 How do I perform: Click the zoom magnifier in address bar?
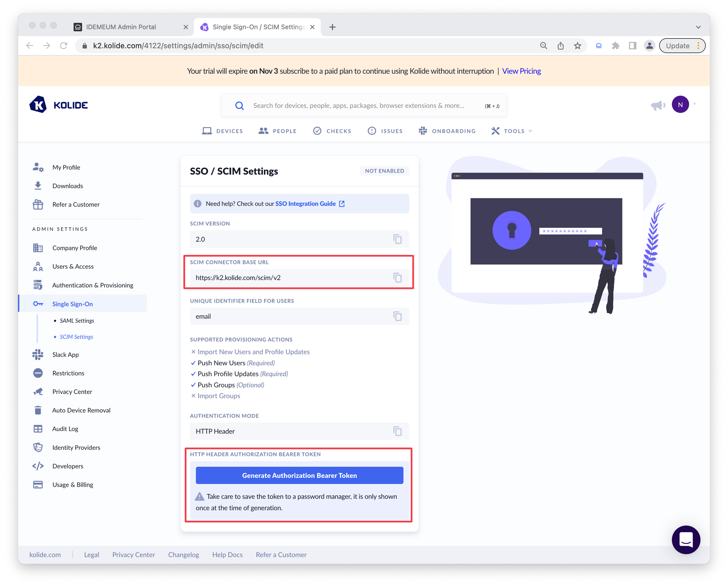(543, 46)
